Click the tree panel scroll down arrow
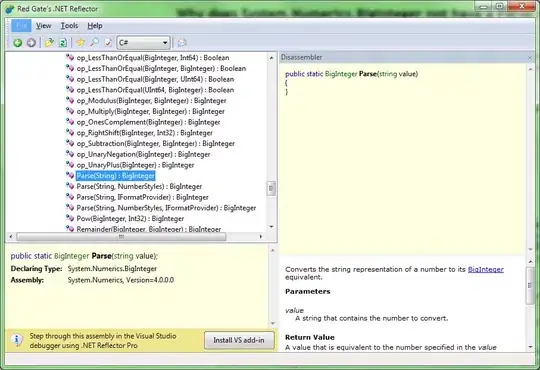 pos(271,226)
